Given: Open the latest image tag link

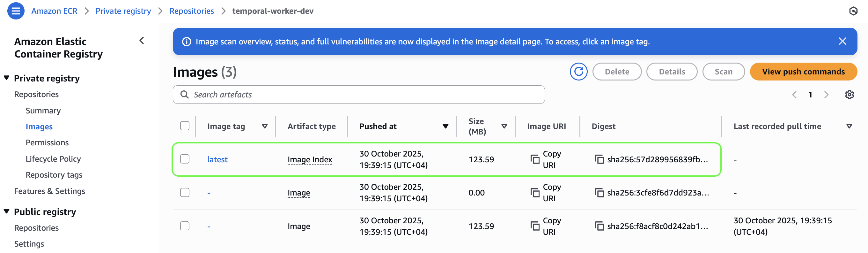Looking at the screenshot, I should 217,159.
